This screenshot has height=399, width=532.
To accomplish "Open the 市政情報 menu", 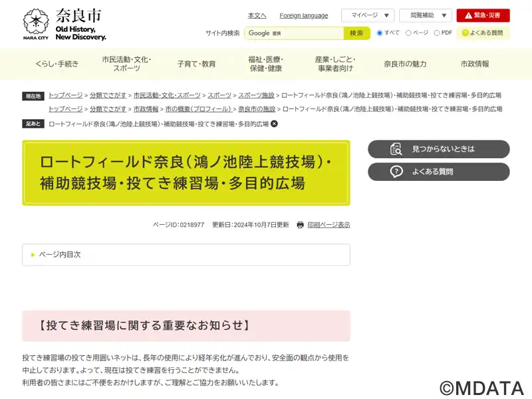I will pyautogui.click(x=475, y=64).
